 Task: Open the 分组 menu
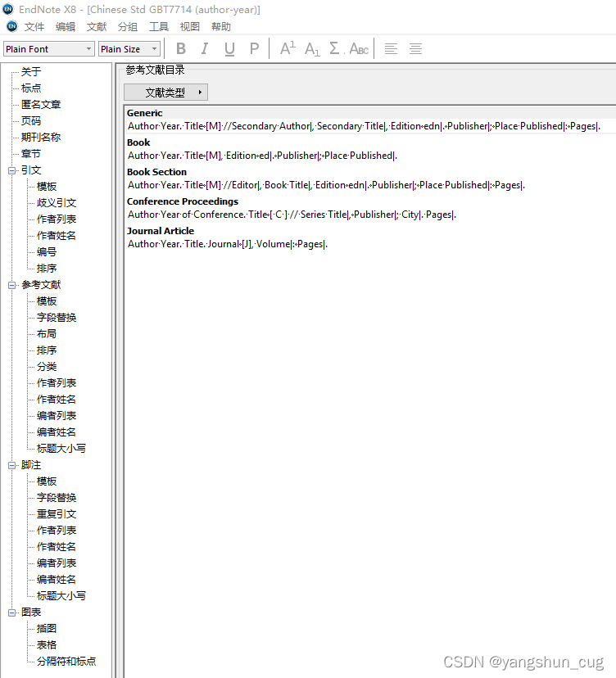pyautogui.click(x=128, y=27)
